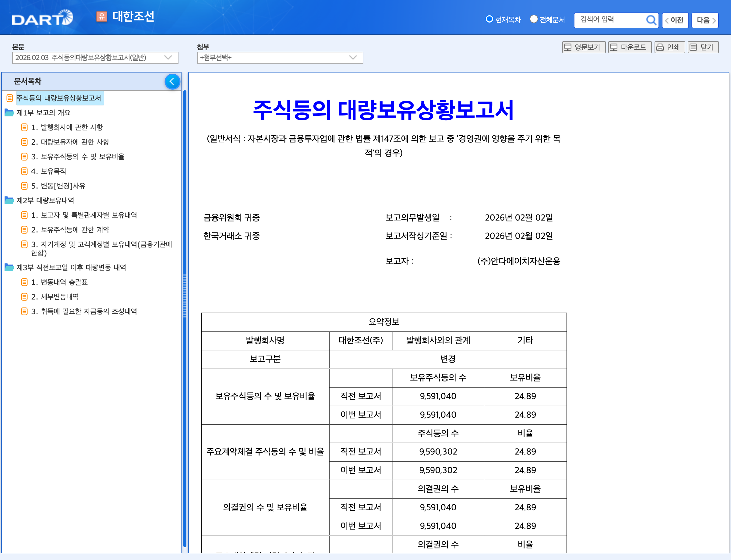
Task: Open 3. 자기계정 및 고객계정별 보유내역
Action: pos(102,248)
